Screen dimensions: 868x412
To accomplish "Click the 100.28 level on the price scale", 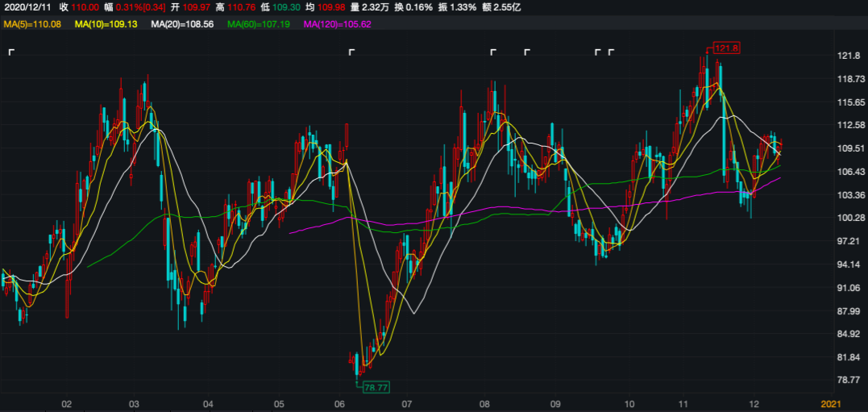I will pyautogui.click(x=849, y=218).
